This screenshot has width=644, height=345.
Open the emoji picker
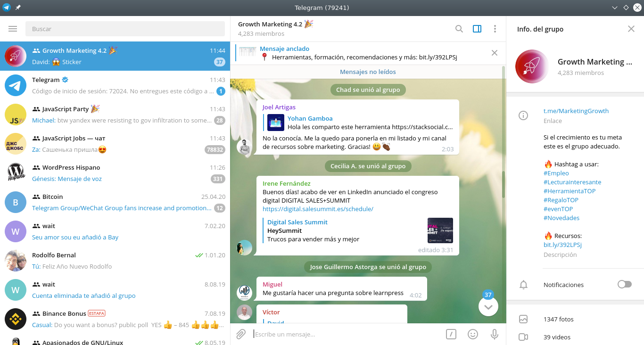(473, 334)
